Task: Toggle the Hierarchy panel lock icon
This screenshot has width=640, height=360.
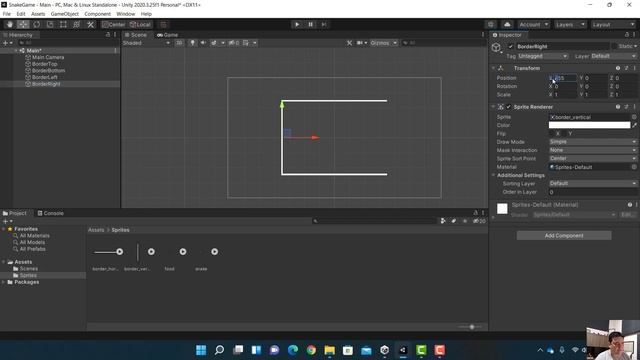Action: coord(108,35)
